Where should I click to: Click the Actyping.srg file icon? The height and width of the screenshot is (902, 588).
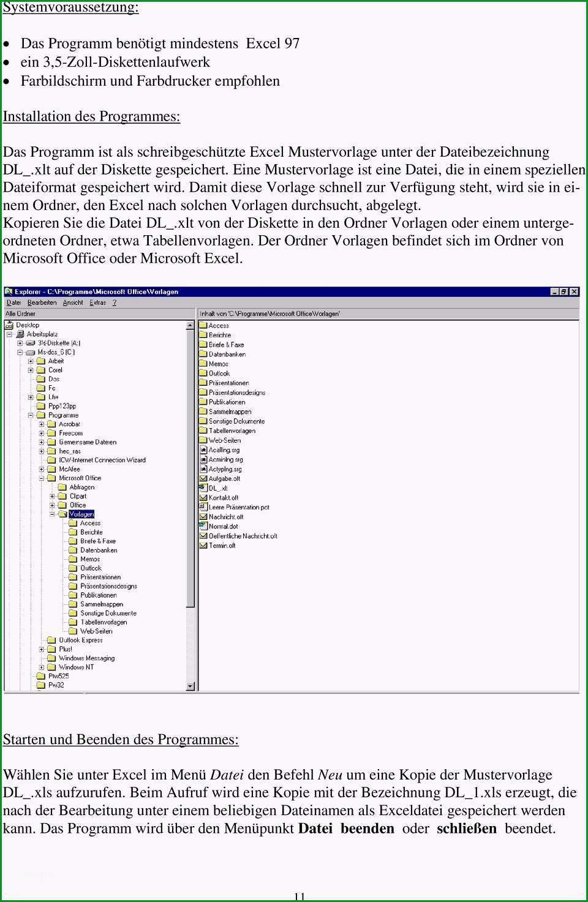[203, 469]
